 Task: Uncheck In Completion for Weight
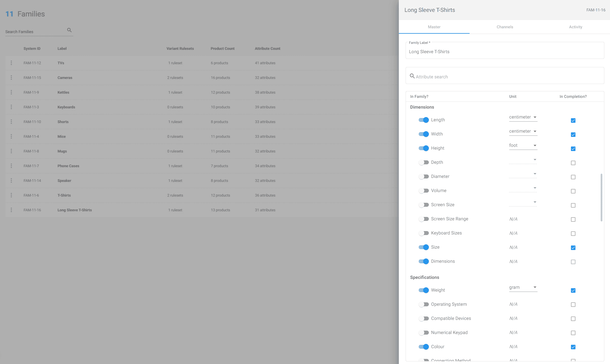[573, 290]
